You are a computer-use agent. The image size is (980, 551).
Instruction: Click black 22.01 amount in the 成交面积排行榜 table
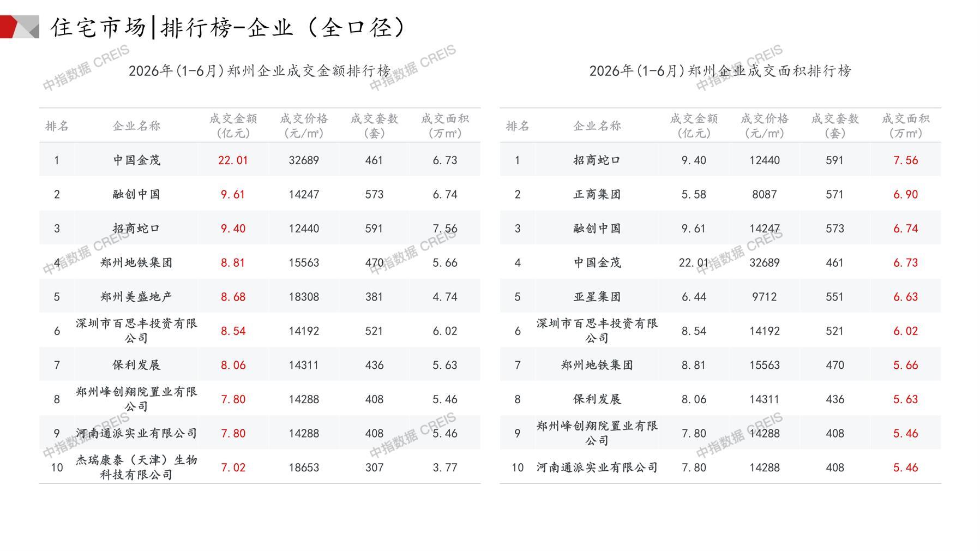pyautogui.click(x=694, y=263)
